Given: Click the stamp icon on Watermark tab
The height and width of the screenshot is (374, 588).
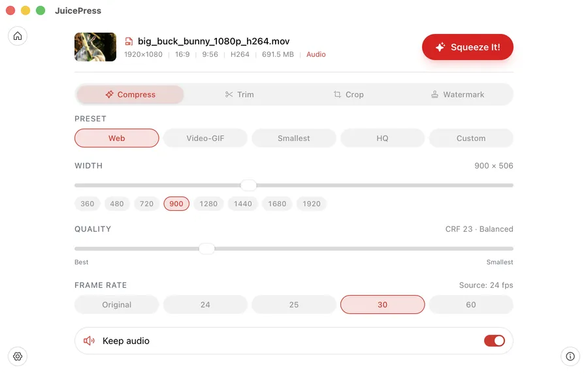Looking at the screenshot, I should 434,95.
